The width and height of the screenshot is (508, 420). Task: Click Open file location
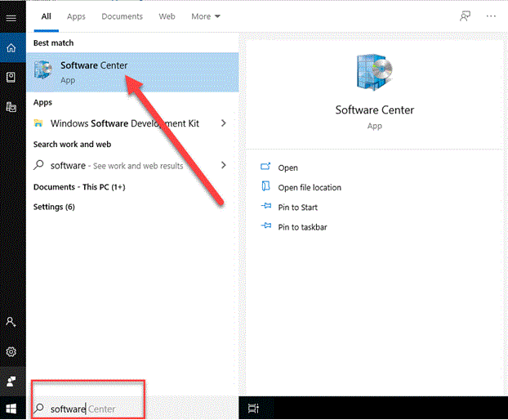pyautogui.click(x=310, y=188)
